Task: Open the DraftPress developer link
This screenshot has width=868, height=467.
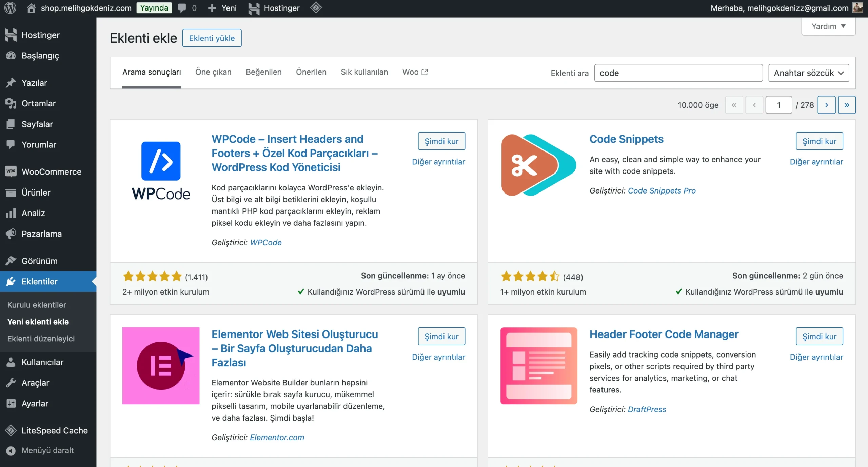Action: [647, 409]
